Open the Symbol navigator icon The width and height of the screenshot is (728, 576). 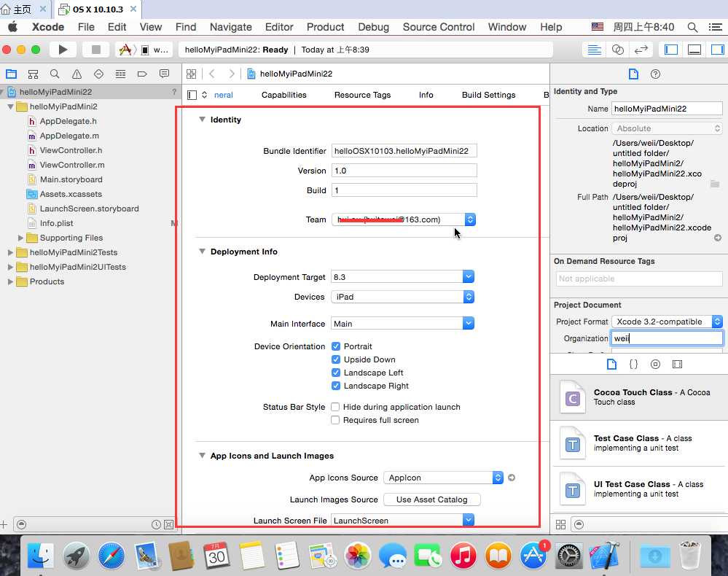click(33, 74)
